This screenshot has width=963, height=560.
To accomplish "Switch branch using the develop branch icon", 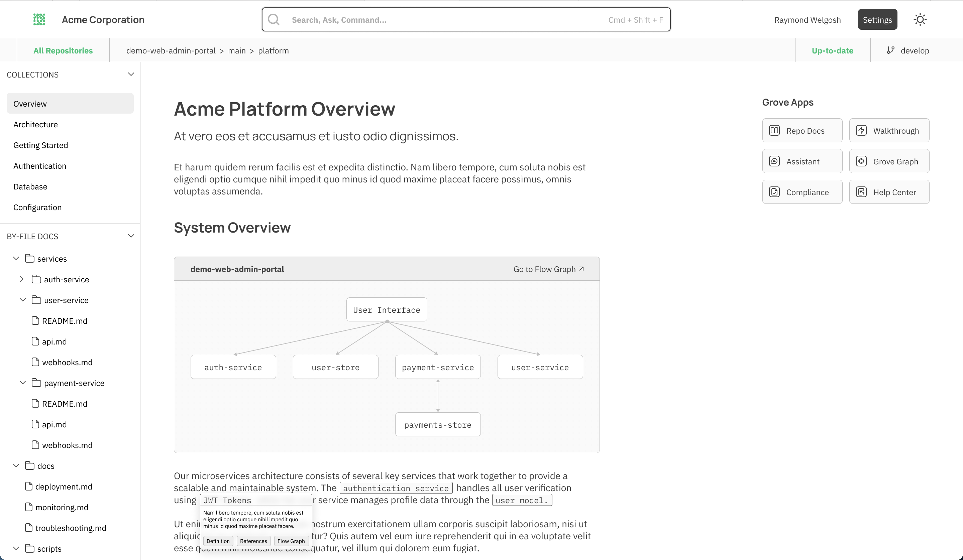I will pos(891,50).
